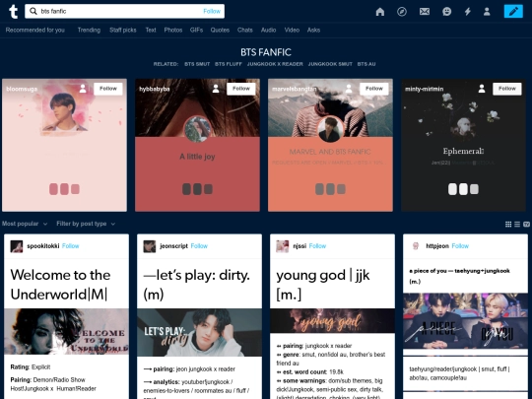Switch to the GIFs tab
The height and width of the screenshot is (399, 532).
[x=196, y=30]
